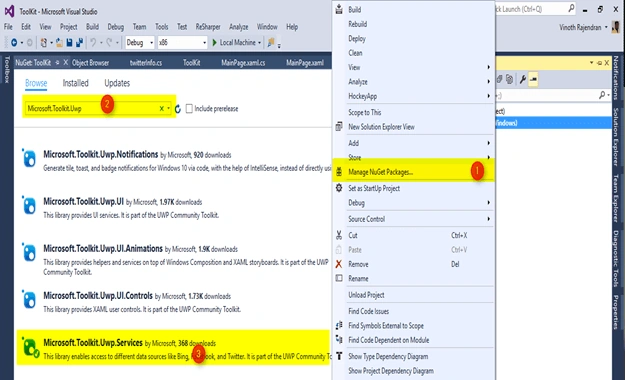625x380 pixels.
Task: Start debugging with the green play icon
Action: [214, 42]
